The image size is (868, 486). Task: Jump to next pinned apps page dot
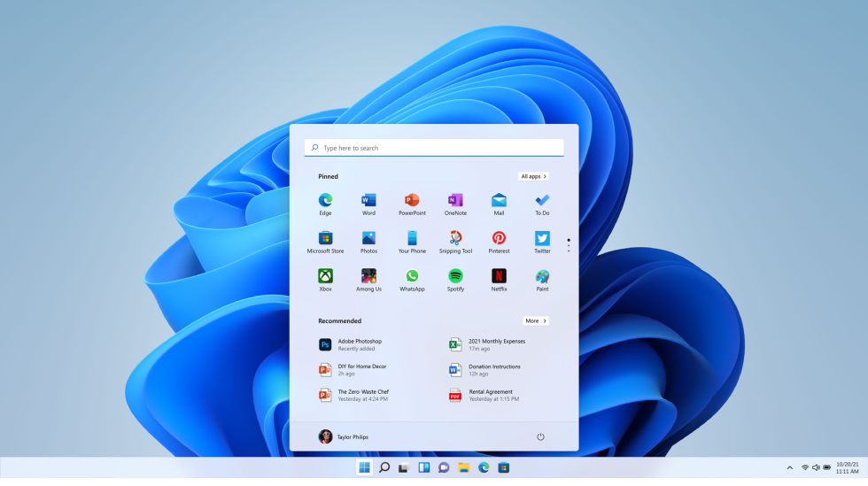coord(569,246)
